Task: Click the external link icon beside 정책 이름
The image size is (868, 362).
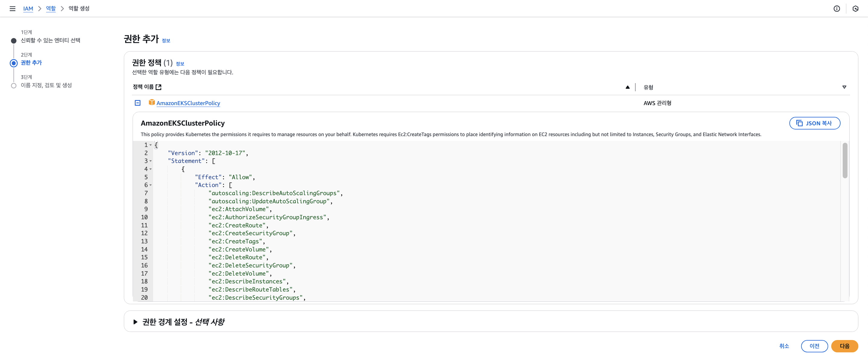Action: [158, 87]
